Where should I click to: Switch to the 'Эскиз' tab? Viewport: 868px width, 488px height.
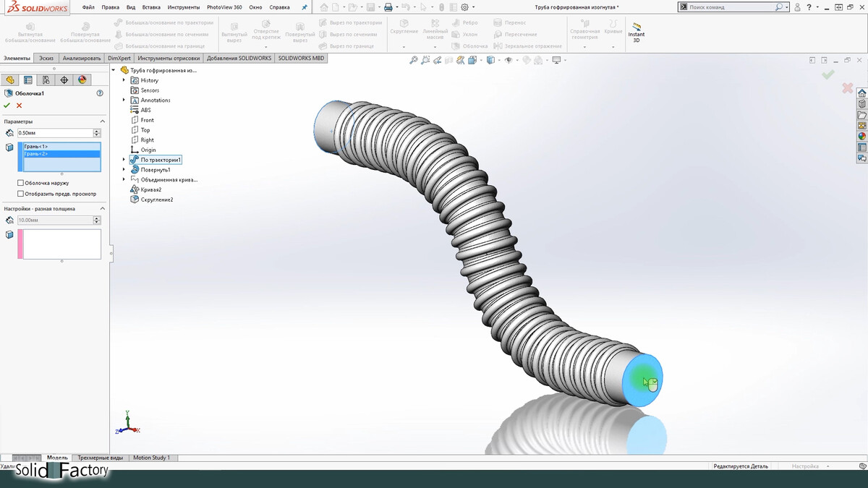point(46,58)
